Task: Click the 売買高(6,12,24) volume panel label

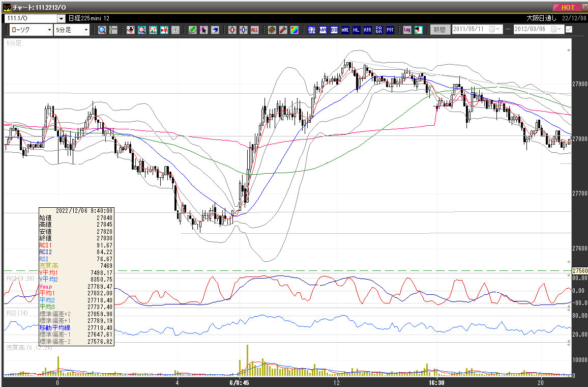Action: tap(30, 348)
